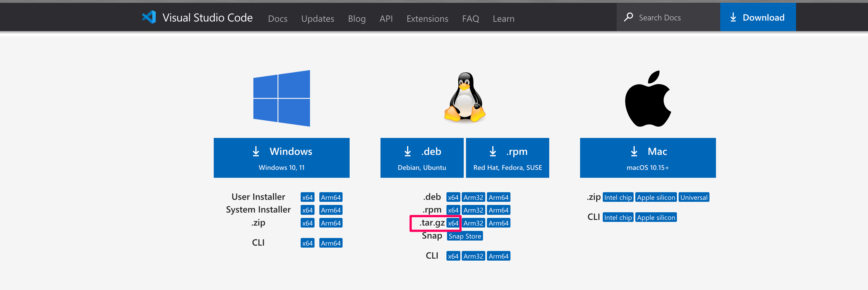Download Linux CLI x64
The width and height of the screenshot is (868, 290).
pyautogui.click(x=453, y=256)
